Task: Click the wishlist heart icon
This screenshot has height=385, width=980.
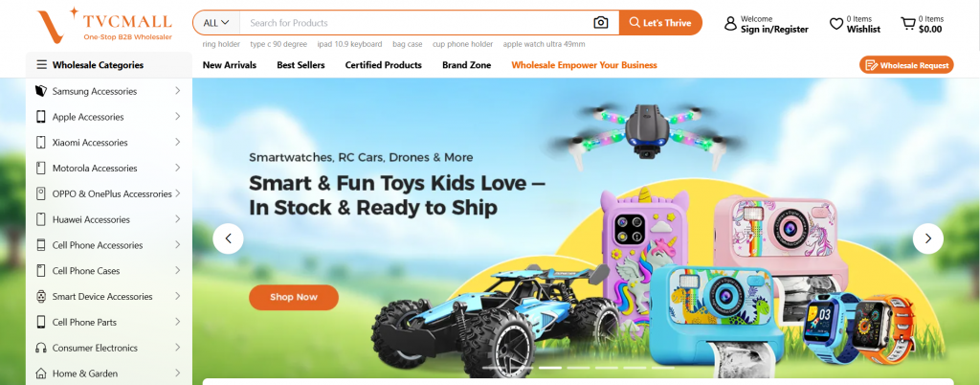Action: tap(836, 24)
